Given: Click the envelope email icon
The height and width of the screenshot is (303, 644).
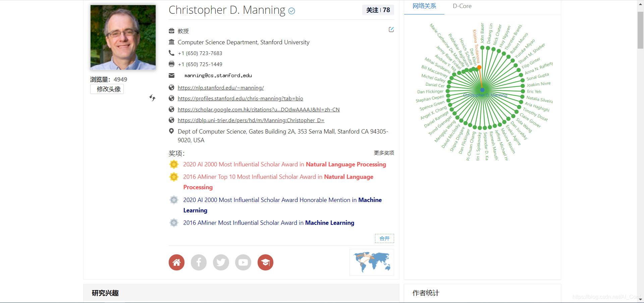Looking at the screenshot, I should coord(171,75).
